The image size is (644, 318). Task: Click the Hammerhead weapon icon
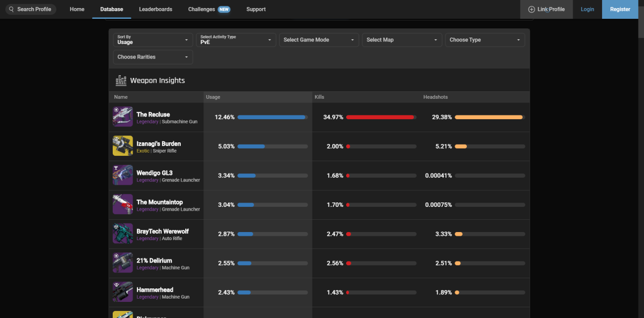point(122,292)
